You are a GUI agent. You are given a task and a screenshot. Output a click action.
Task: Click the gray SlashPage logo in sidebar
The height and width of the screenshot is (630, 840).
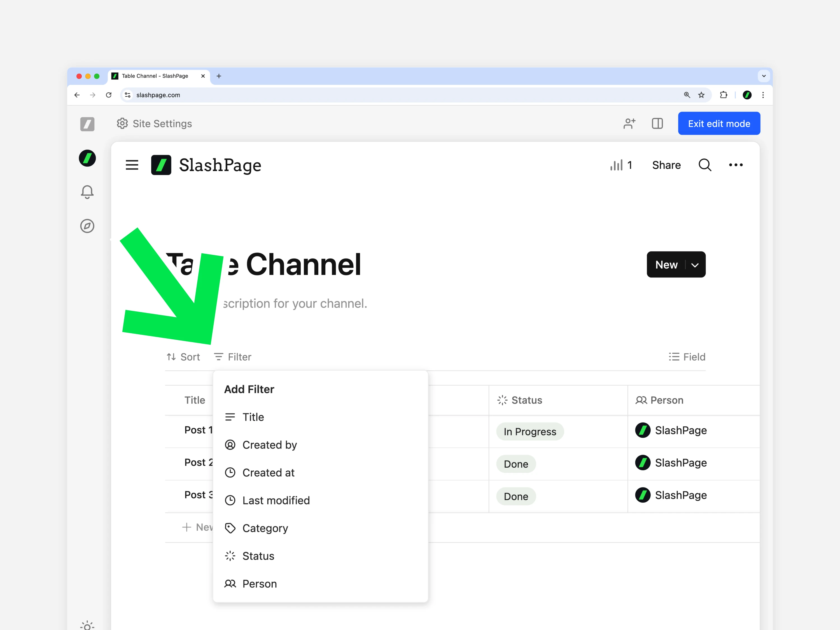point(87,124)
